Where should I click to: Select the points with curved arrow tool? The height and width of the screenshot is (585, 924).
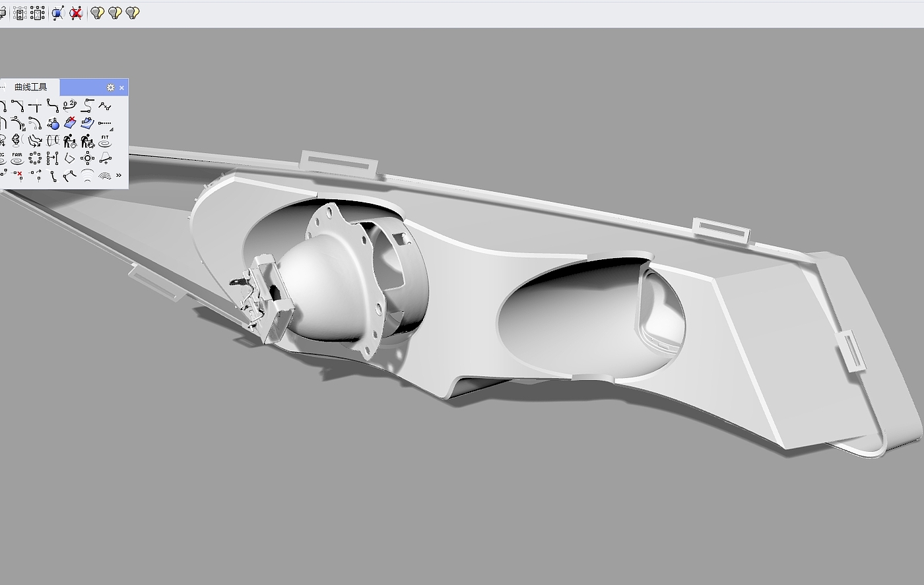(x=35, y=175)
